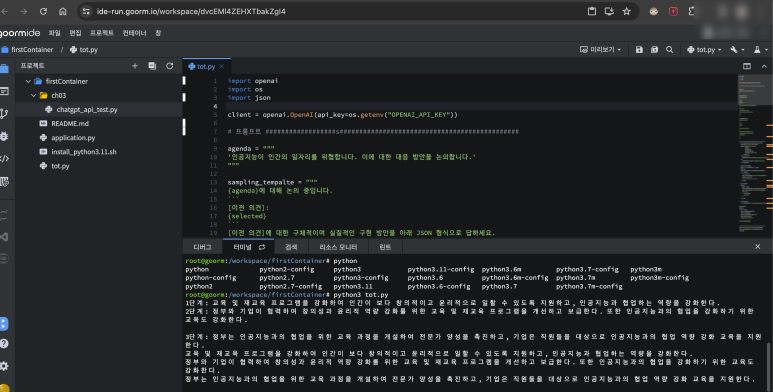
Task: Collapse all folders in the project panel
Action: (x=152, y=66)
